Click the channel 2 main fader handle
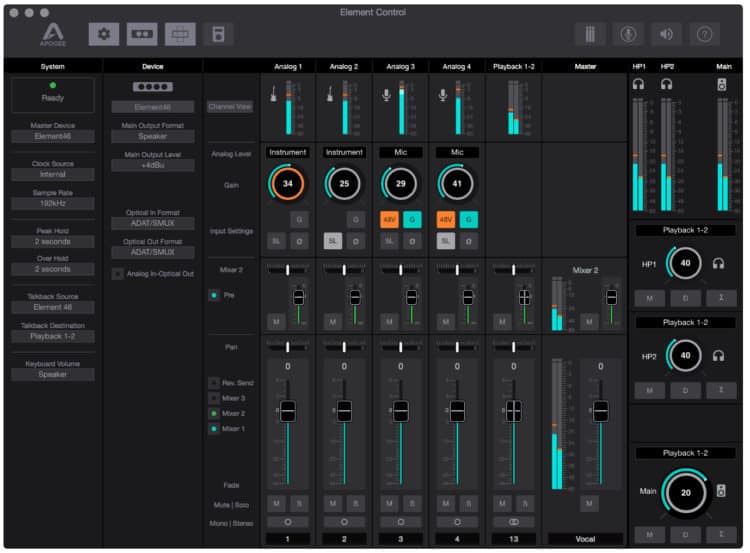Screen dimensions: 750x553 coord(344,411)
